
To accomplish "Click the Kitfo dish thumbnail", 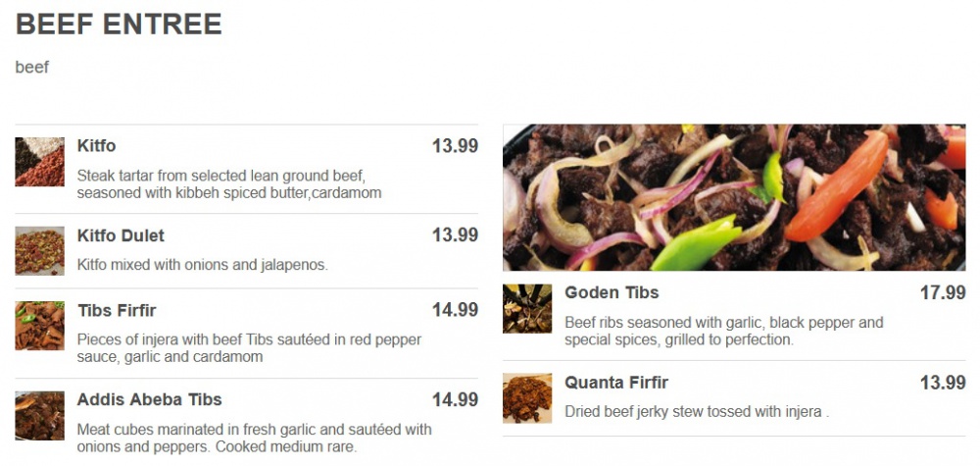I will point(40,162).
